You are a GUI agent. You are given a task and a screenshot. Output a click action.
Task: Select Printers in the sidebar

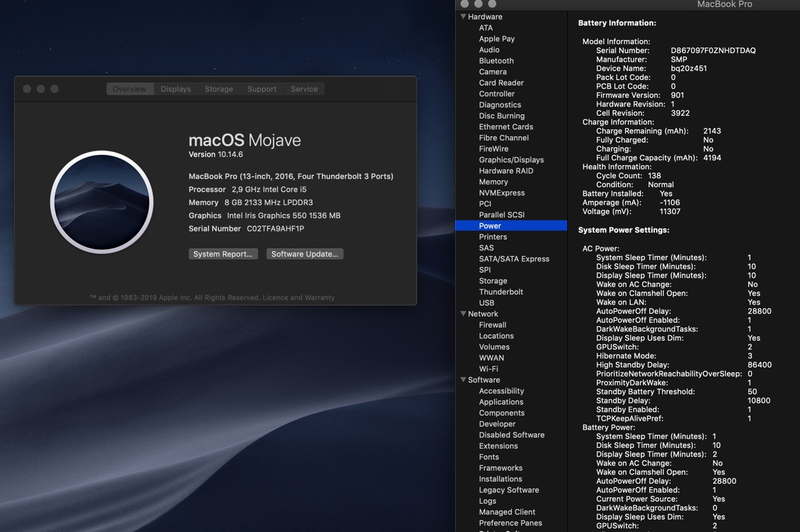pos(493,237)
